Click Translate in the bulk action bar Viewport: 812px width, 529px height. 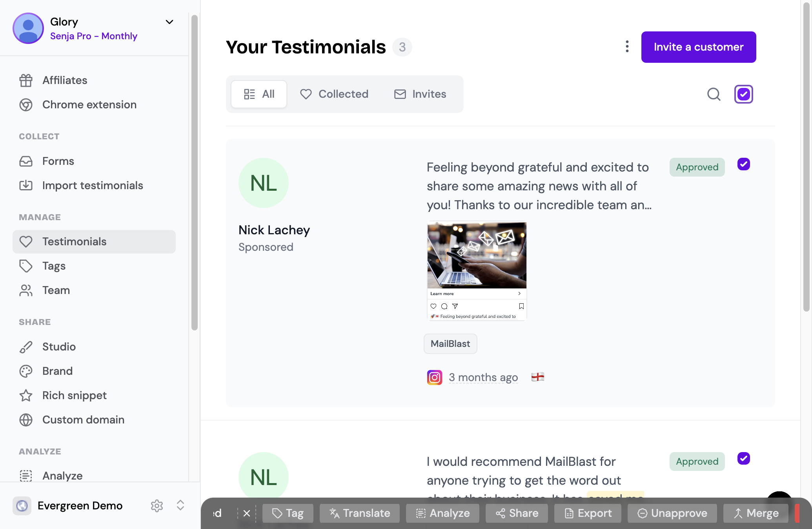(360, 513)
